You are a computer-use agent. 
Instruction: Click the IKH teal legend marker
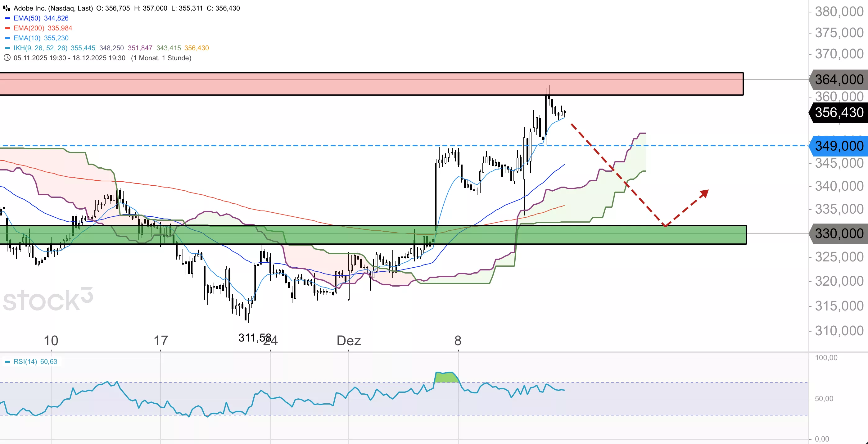tap(7, 48)
